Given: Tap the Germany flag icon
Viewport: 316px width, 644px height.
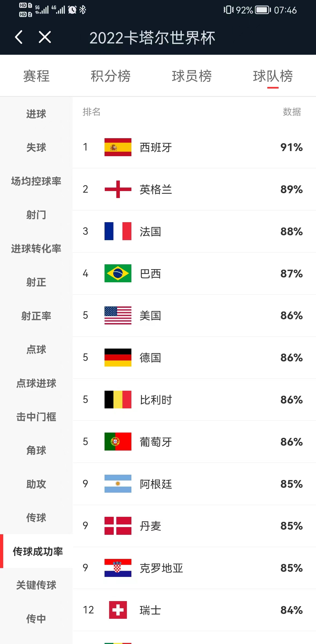Looking at the screenshot, I should [117, 358].
